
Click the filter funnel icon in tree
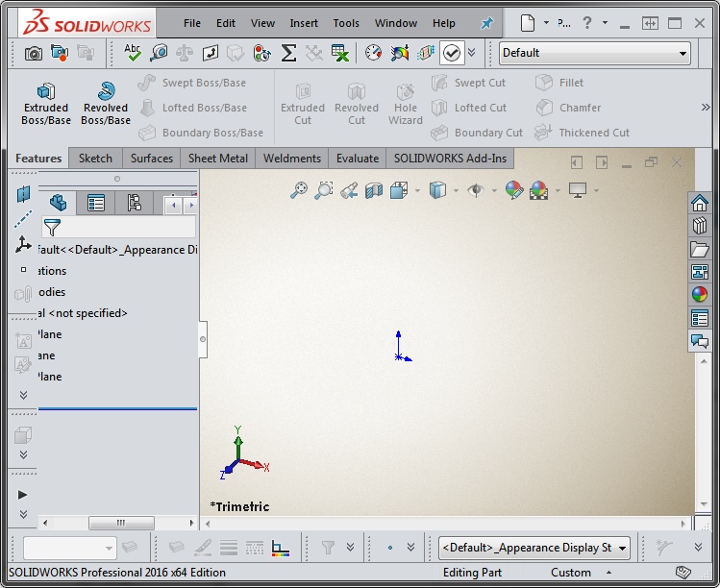point(52,227)
